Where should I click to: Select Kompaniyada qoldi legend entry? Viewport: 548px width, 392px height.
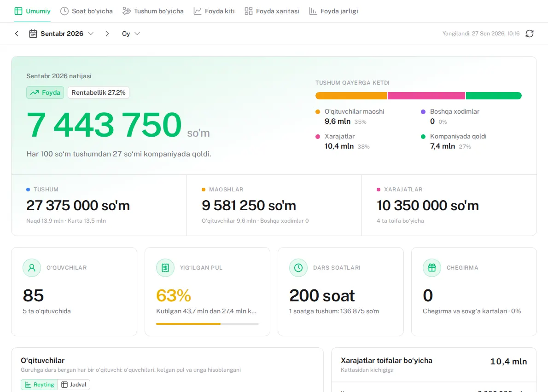click(454, 141)
